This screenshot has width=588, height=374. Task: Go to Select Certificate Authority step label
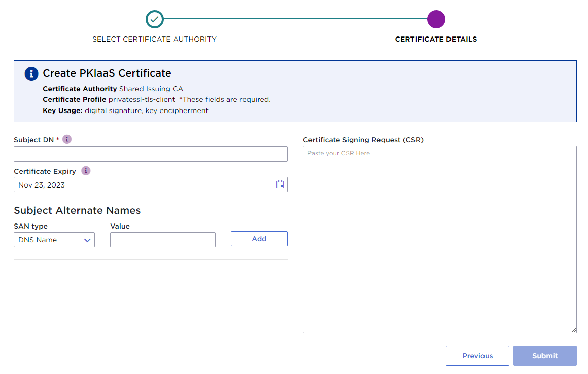154,39
